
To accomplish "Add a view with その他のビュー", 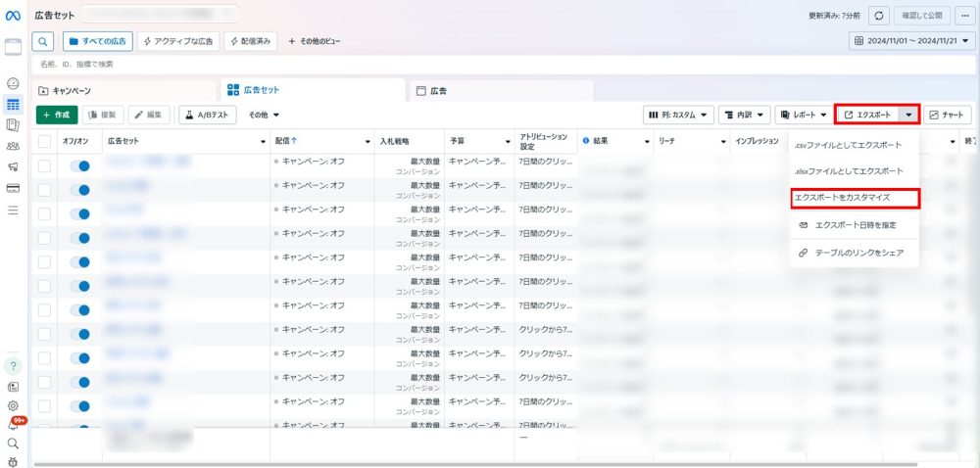I will coord(315,41).
